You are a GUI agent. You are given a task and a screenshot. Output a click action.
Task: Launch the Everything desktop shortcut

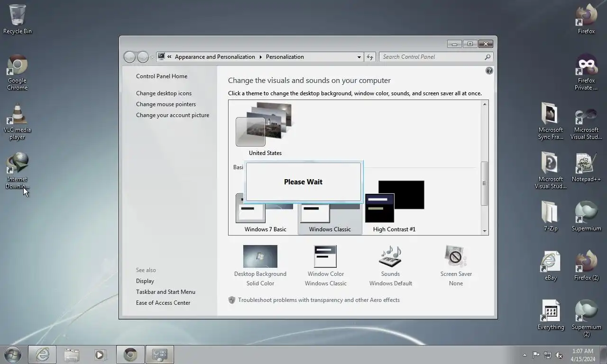click(x=551, y=315)
